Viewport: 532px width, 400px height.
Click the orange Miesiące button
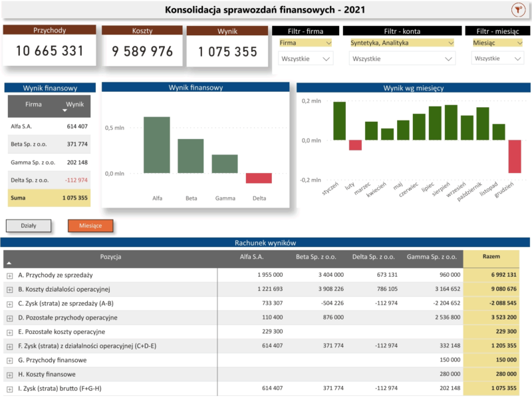[x=90, y=226]
